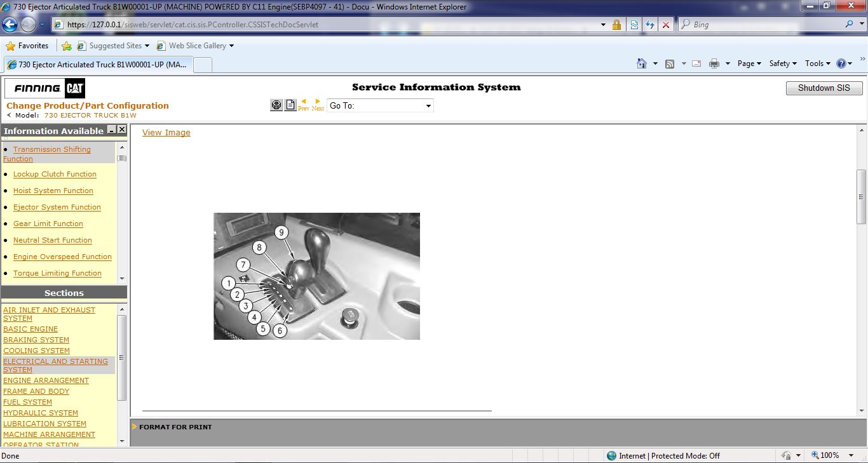Go back with the browser Back arrow
Viewport: 868px width, 463px height.
point(10,25)
